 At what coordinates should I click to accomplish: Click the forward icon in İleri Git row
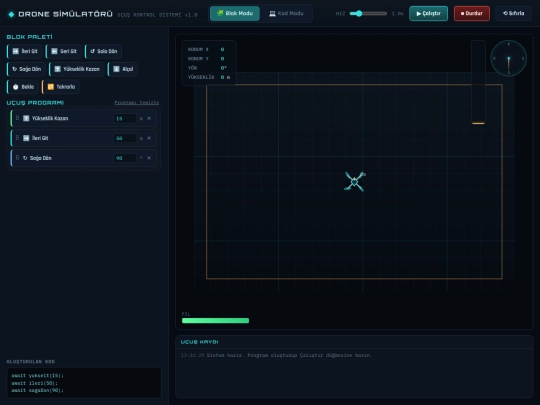tap(26, 138)
